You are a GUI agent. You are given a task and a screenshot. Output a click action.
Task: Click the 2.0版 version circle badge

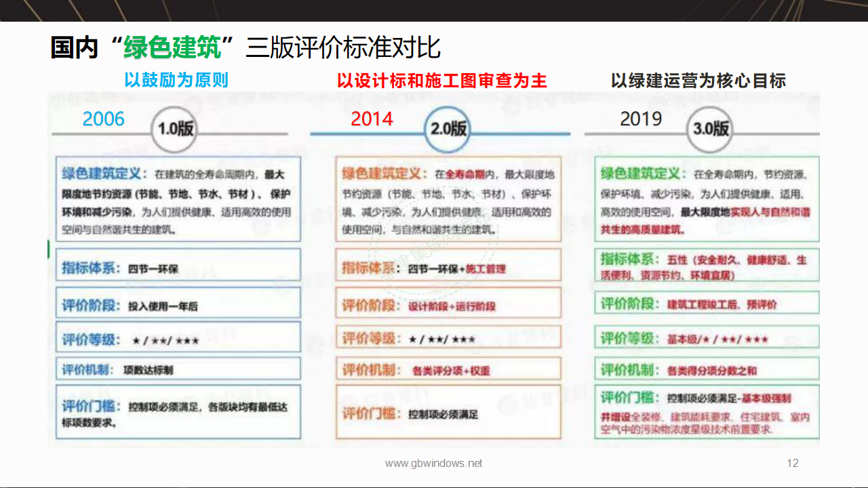click(x=448, y=129)
